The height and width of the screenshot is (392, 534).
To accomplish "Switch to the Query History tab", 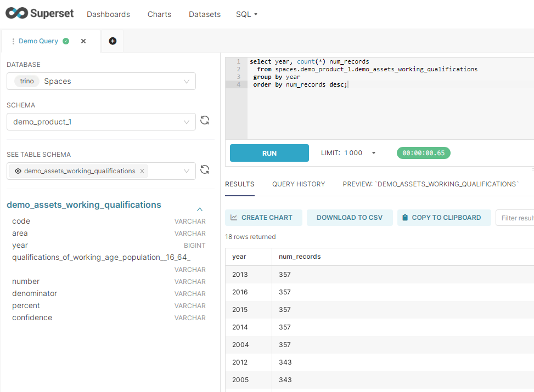I will [x=299, y=184].
